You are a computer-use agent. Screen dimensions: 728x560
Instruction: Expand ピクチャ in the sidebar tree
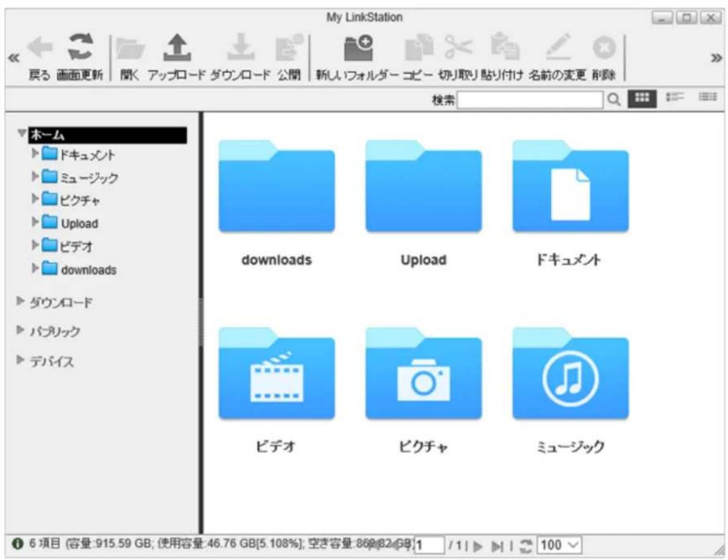tap(35, 199)
